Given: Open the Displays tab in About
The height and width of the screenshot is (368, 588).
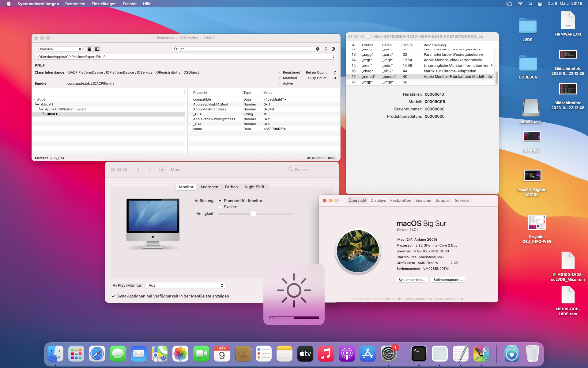Looking at the screenshot, I should 378,201.
